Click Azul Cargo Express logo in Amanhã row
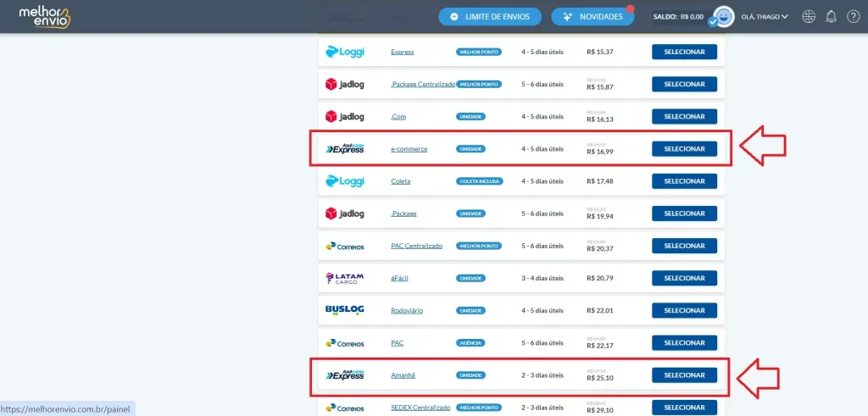The image size is (868, 416). pos(344,374)
